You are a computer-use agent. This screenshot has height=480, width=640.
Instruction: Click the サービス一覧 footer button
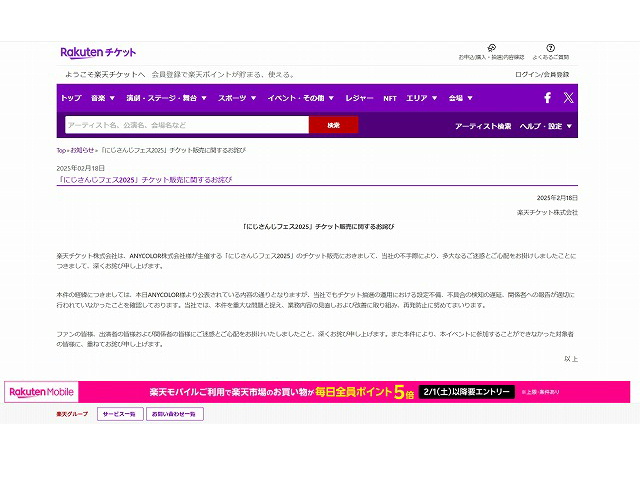click(x=120, y=414)
